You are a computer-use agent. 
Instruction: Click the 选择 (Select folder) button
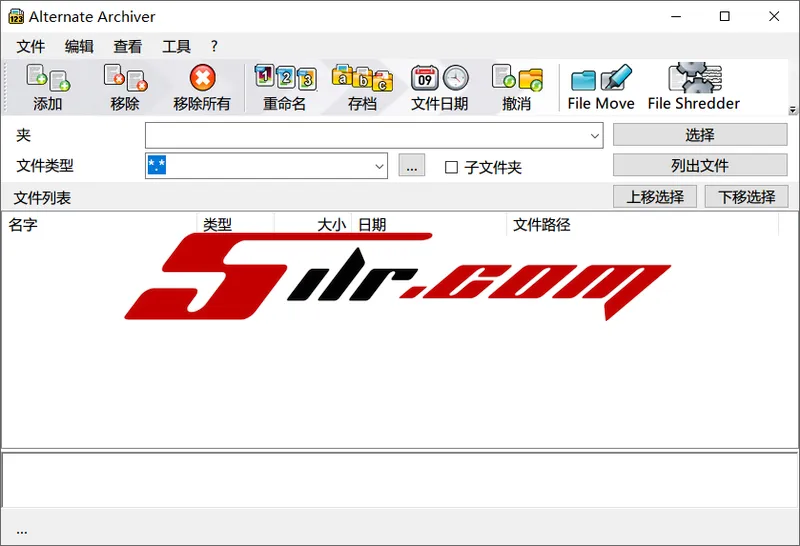tap(700, 135)
